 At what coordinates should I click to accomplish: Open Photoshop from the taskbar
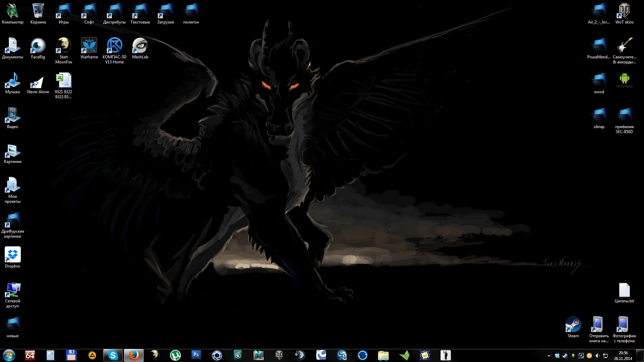coord(196,355)
